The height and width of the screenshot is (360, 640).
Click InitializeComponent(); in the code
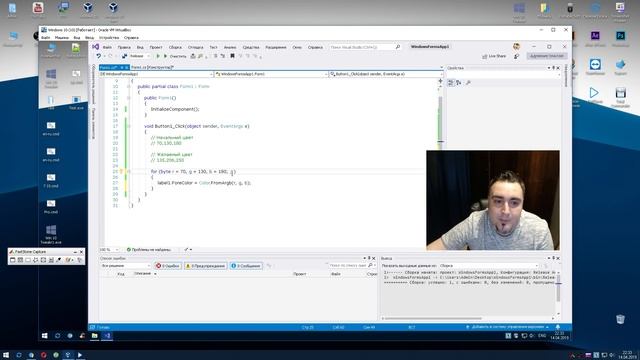[x=175, y=109]
